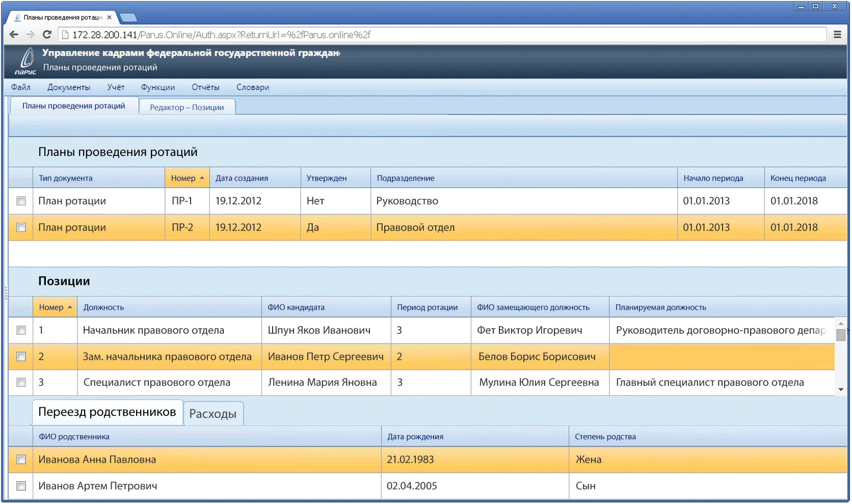Click the page icon in the address bar
The height and width of the screenshot is (504, 852).
(x=65, y=35)
